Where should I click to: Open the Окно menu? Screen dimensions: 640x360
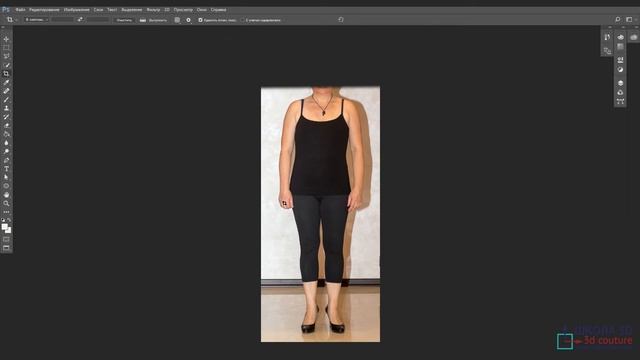click(202, 9)
